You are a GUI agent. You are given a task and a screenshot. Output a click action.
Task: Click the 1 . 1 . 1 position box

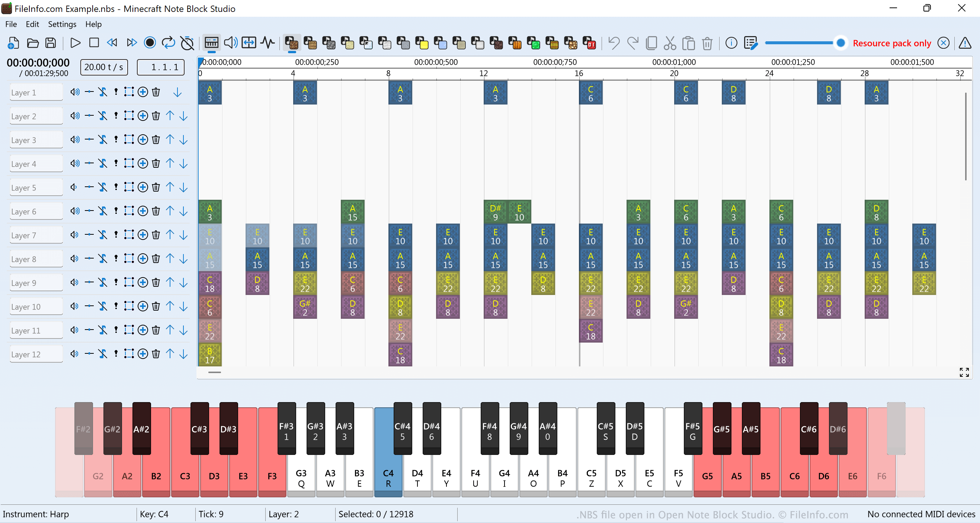[161, 67]
